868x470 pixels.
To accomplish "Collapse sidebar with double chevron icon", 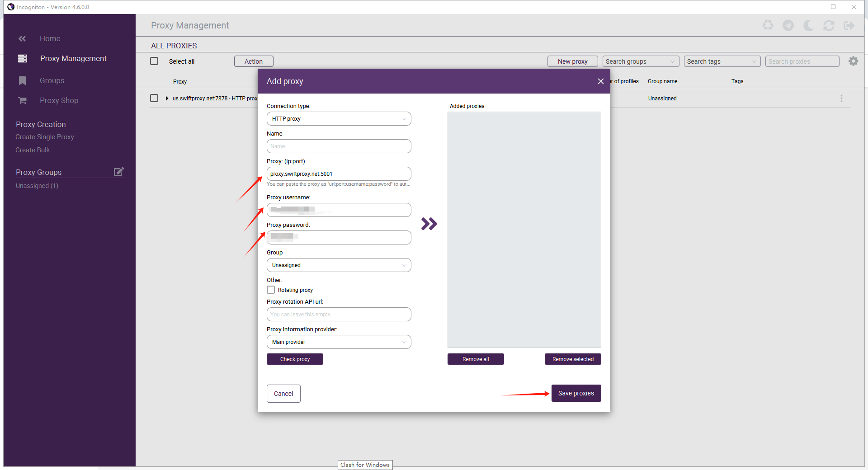I will coord(22,39).
